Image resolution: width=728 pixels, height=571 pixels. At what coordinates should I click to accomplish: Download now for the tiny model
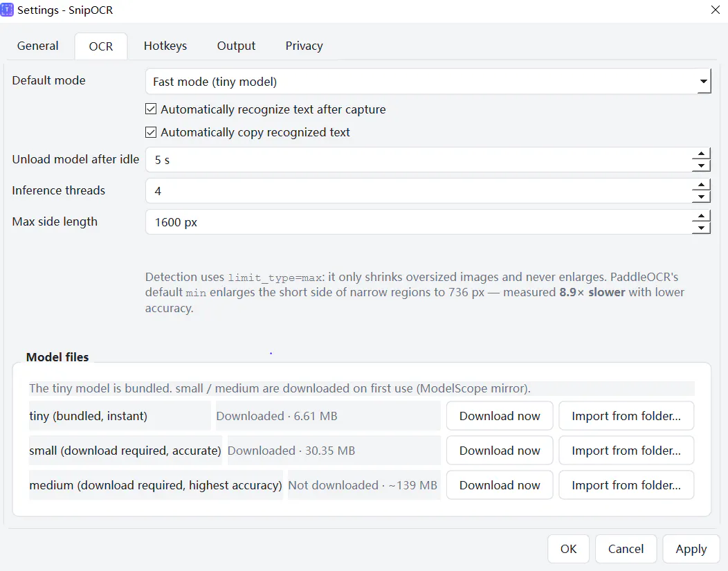click(x=500, y=416)
